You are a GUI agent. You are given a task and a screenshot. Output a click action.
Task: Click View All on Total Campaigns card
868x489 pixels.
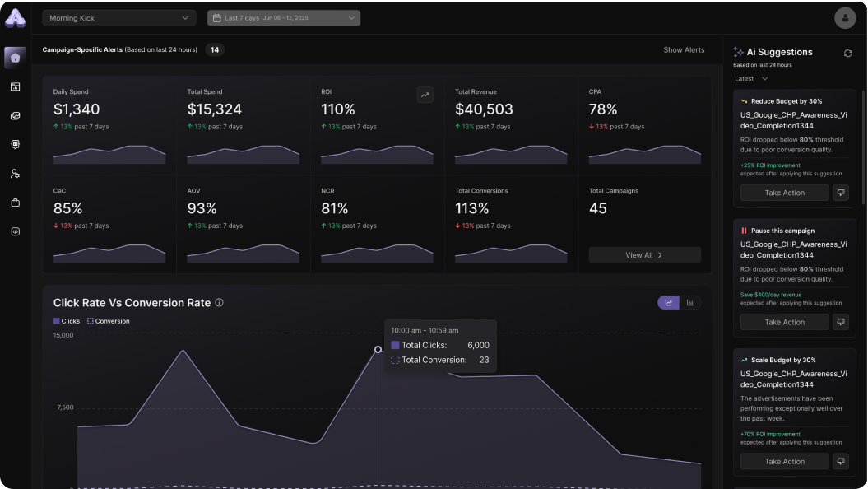coord(644,255)
